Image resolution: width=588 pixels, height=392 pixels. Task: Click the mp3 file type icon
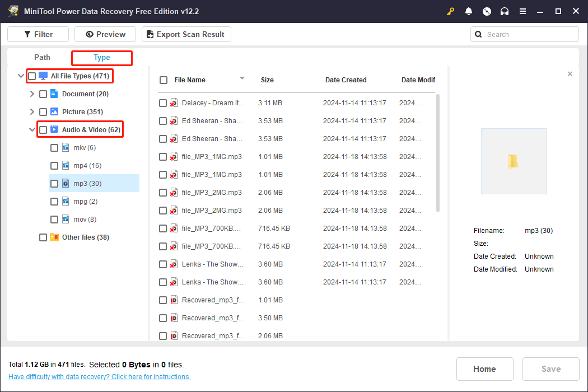pyautogui.click(x=66, y=184)
